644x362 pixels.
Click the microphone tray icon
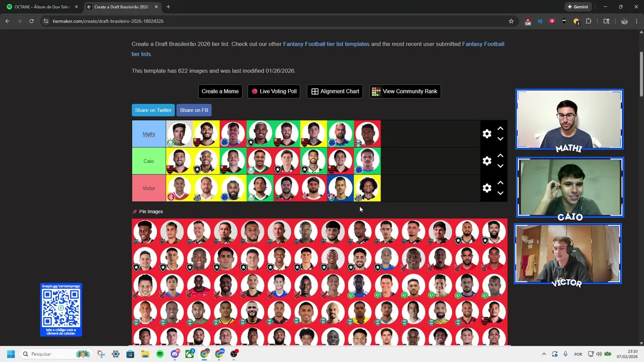pos(566,354)
